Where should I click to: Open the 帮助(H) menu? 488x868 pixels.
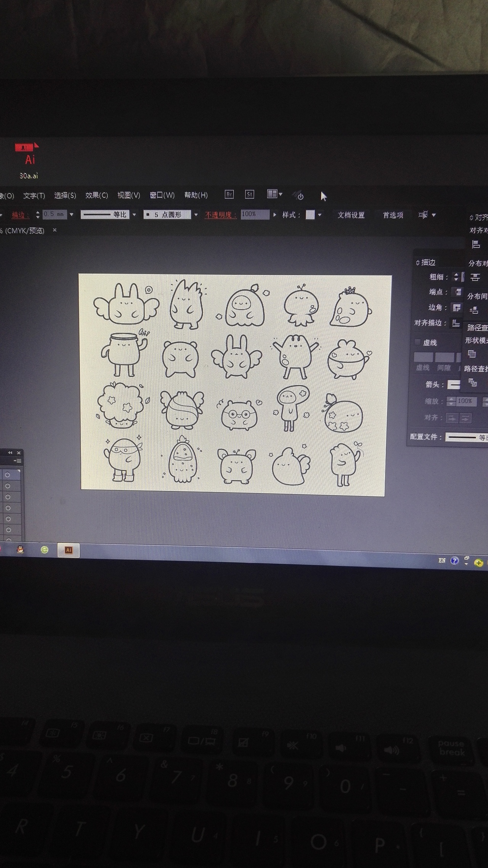(196, 195)
